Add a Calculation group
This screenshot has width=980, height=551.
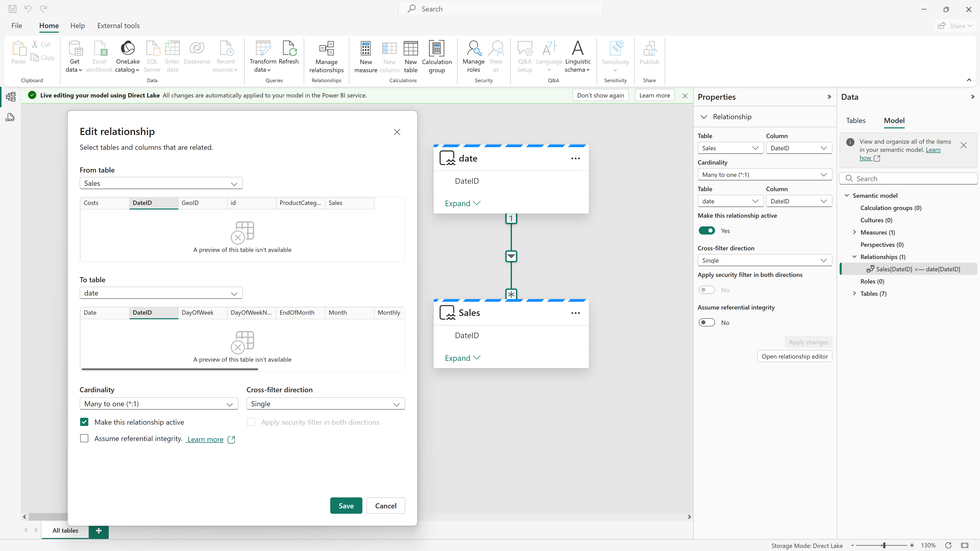(x=437, y=57)
